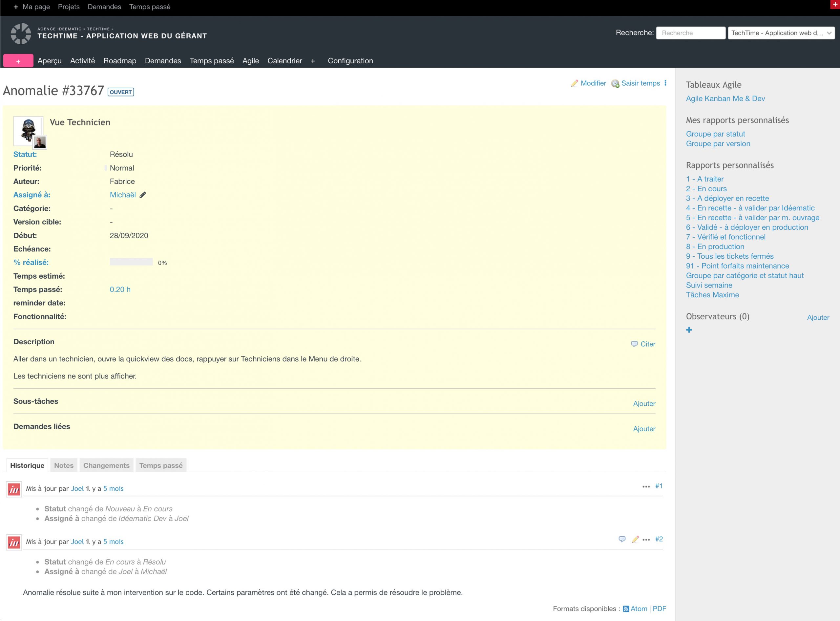Viewport: 840px width, 621px height.
Task: Open the Roadmap menu item
Action: tap(120, 60)
